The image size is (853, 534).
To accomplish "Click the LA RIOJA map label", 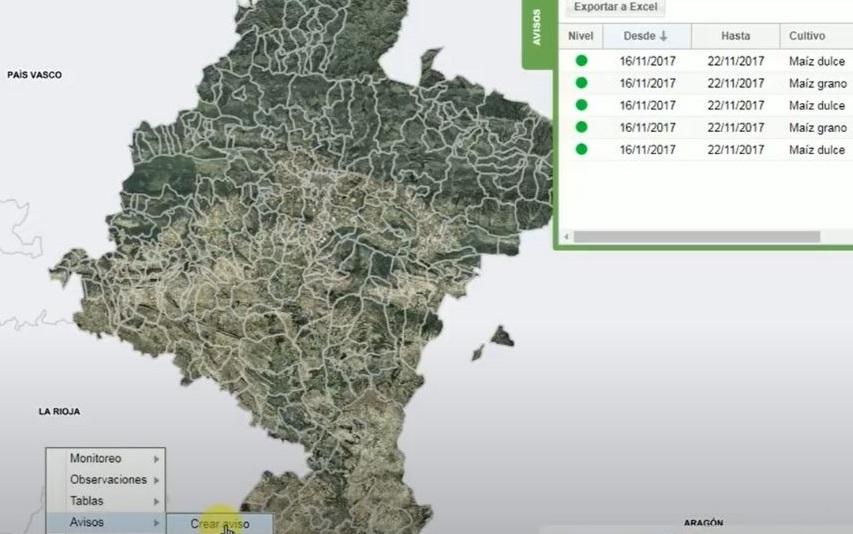I will click(x=59, y=411).
